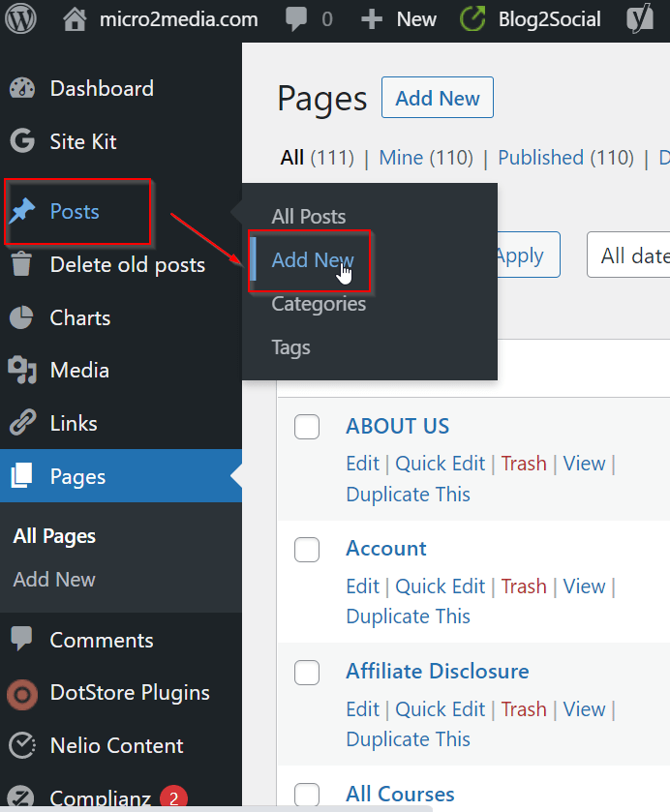Tick the Affiliate Disclosure checkbox
The height and width of the screenshot is (812, 670).
pyautogui.click(x=307, y=672)
